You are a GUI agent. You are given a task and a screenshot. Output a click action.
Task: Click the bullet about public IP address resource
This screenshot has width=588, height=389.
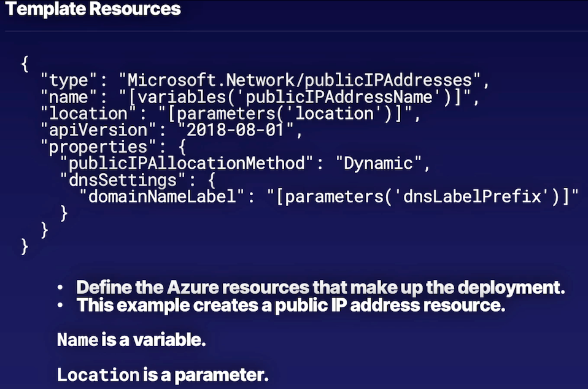(x=291, y=305)
